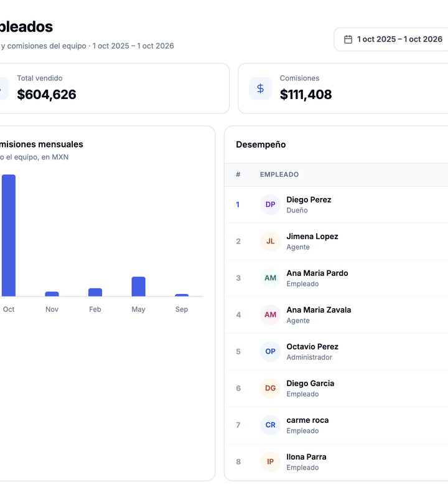Open the Comisiones $111,408 card
This screenshot has height=492, width=448.
(343, 88)
